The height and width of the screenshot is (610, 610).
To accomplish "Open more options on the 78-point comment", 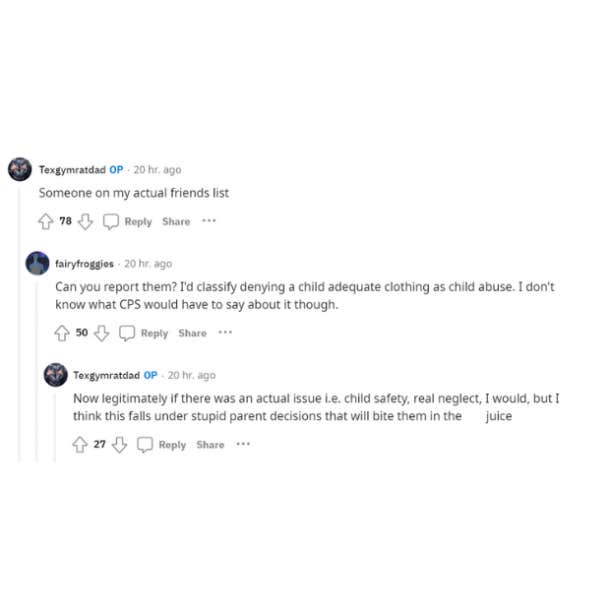I will tap(209, 221).
